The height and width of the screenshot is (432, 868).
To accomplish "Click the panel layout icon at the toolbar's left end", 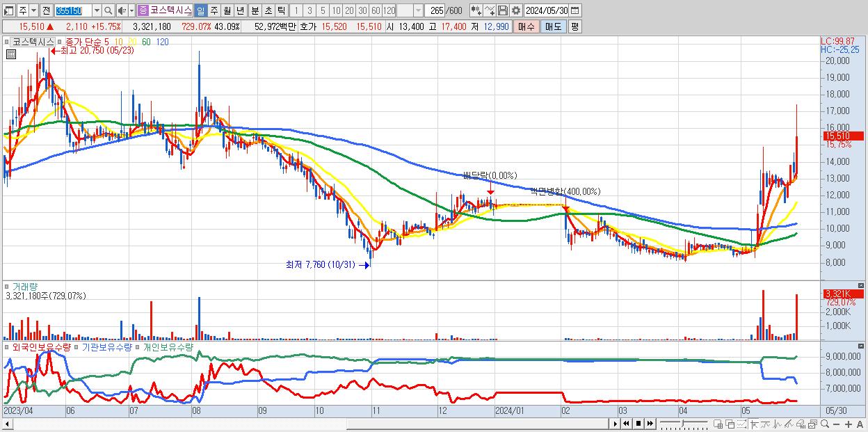I will point(8,10).
